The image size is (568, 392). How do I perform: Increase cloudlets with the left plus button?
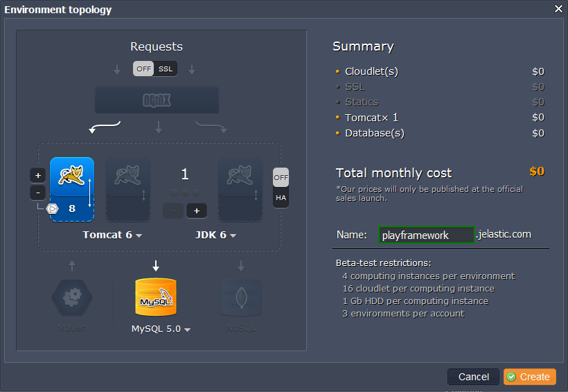click(37, 176)
